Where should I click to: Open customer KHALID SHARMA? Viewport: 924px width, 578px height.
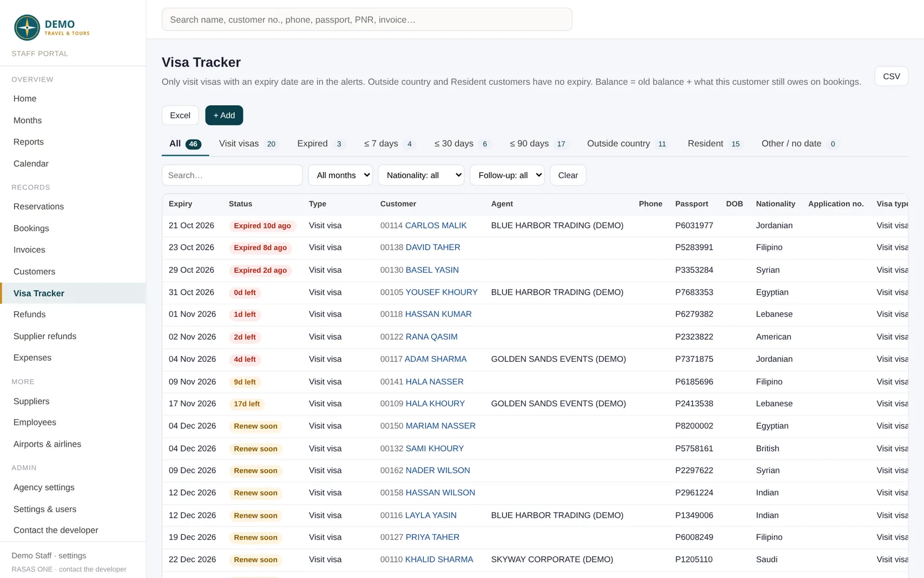439,560
